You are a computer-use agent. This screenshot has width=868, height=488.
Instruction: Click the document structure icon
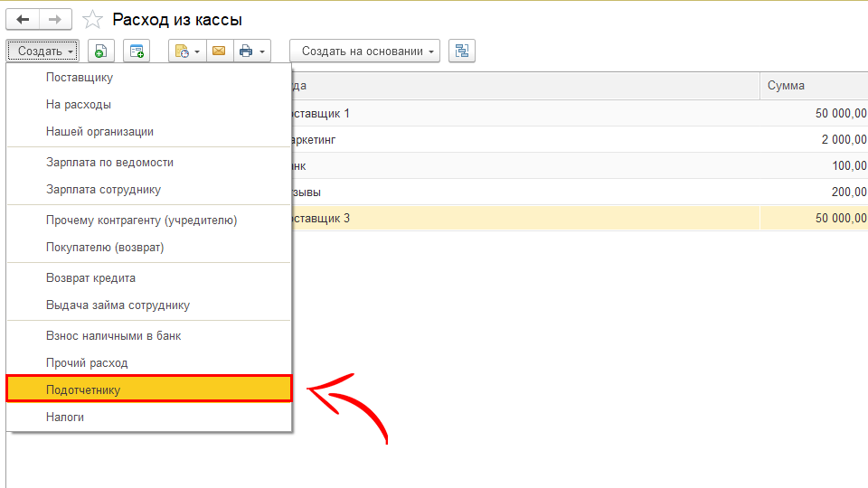462,52
